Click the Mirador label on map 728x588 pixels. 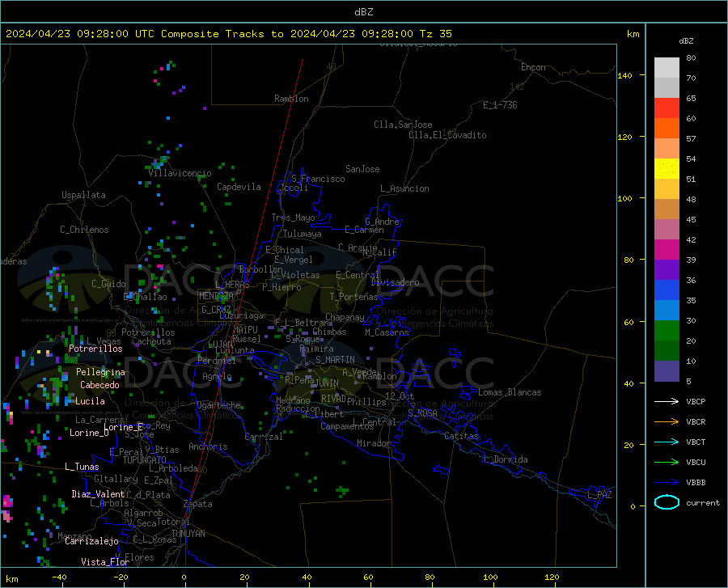(374, 443)
